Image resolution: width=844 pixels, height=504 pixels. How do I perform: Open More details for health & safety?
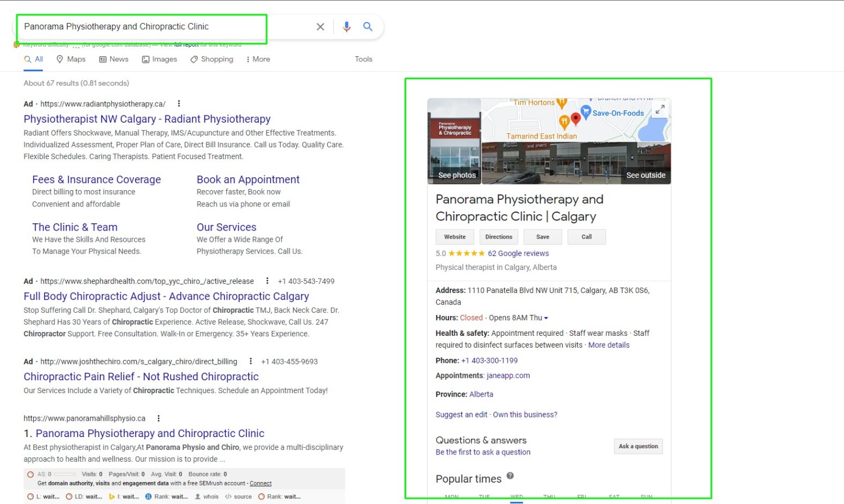point(609,345)
